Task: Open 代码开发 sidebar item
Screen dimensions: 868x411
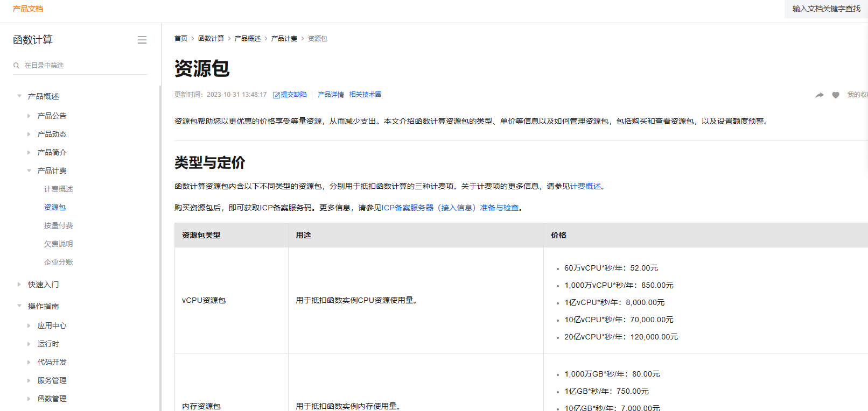Action: pyautogui.click(x=52, y=362)
